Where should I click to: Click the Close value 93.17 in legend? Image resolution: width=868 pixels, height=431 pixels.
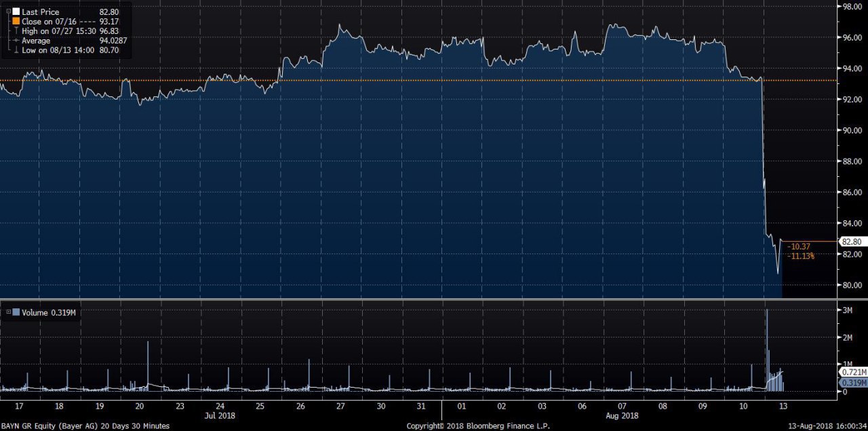point(109,22)
